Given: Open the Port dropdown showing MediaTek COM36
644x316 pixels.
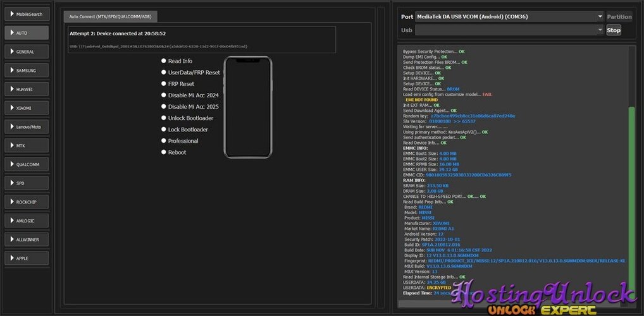Looking at the screenshot, I should (x=509, y=17).
